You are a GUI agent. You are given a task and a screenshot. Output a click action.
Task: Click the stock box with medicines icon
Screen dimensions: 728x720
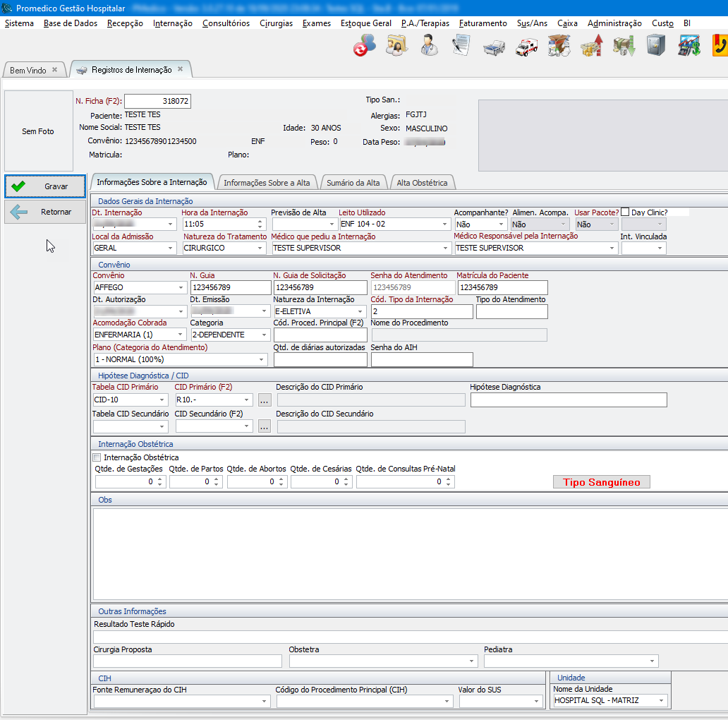pos(559,47)
